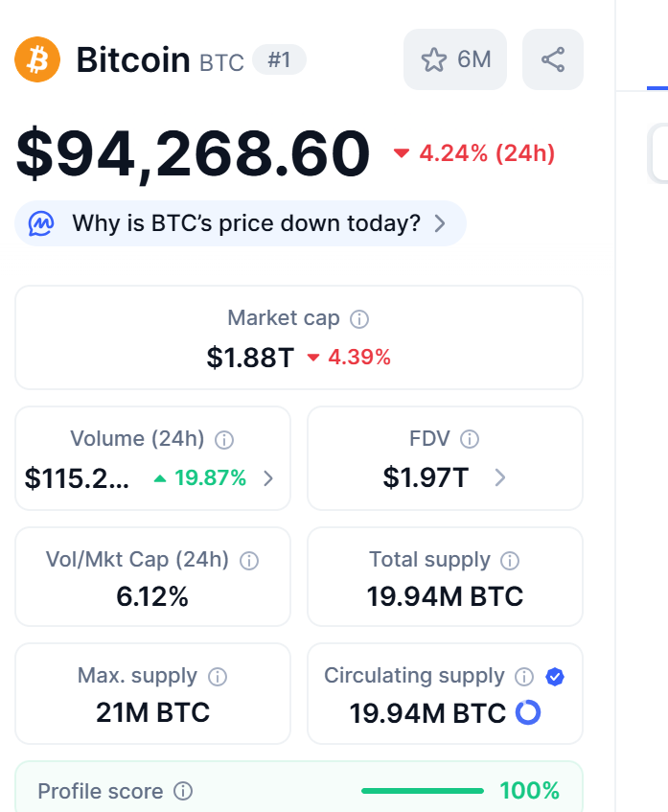Open 'Why is BTC's price down today?'

pos(246,223)
